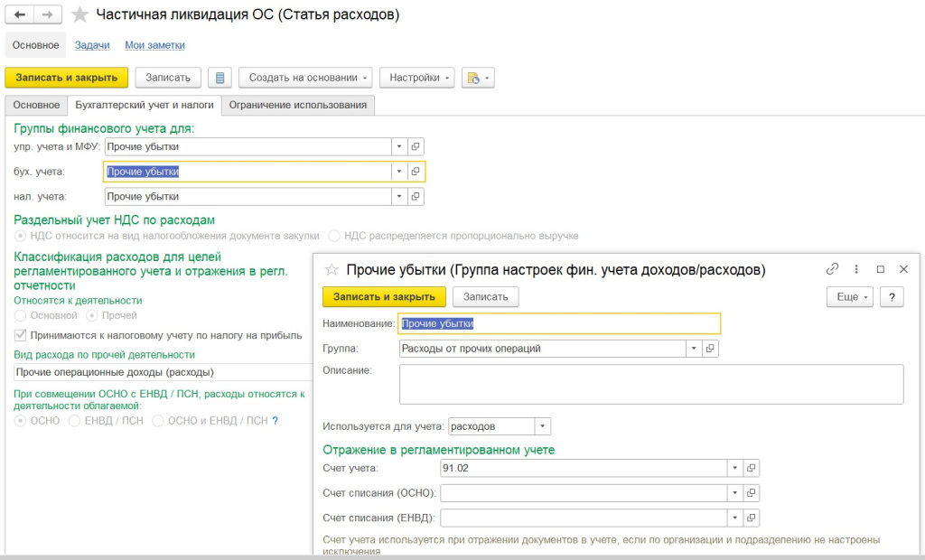The image size is (925, 560).
Task: Choose the ОСНО и ЕНВД / ПСН radio button
Action: (157, 421)
